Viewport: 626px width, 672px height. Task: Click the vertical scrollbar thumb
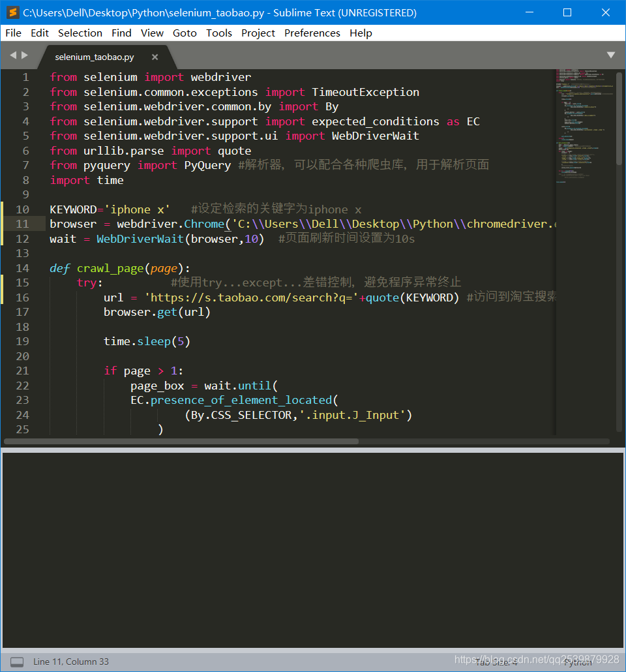619,119
